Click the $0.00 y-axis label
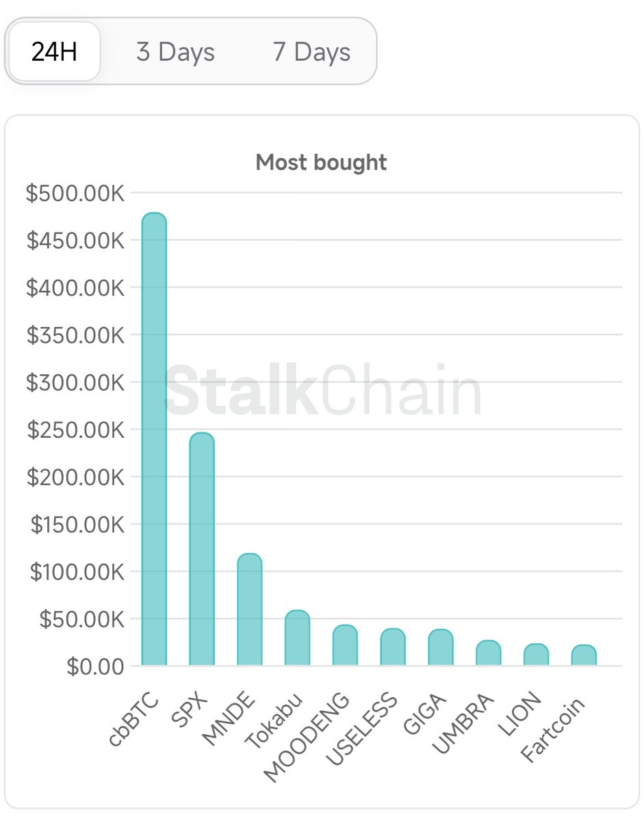This screenshot has width=644, height=821. pos(96,666)
